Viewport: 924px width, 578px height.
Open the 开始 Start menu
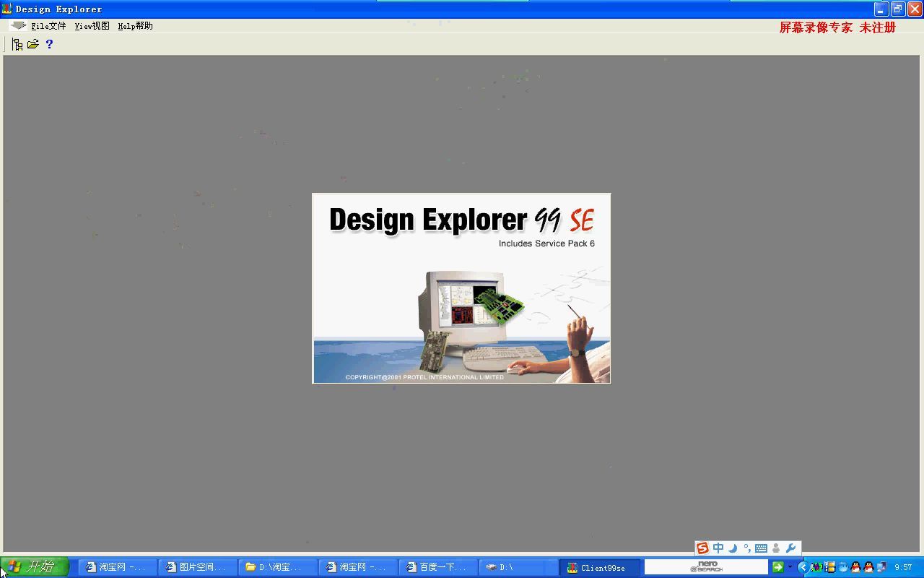(x=34, y=567)
